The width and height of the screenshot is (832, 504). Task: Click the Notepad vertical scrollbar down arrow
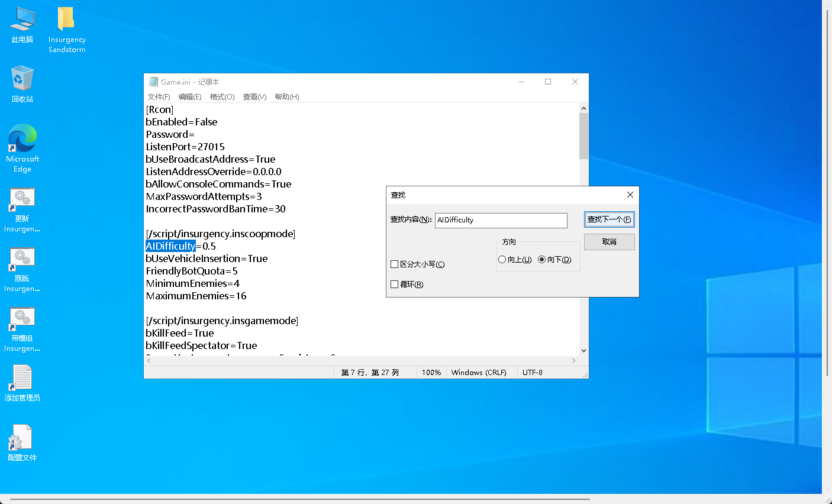(583, 351)
